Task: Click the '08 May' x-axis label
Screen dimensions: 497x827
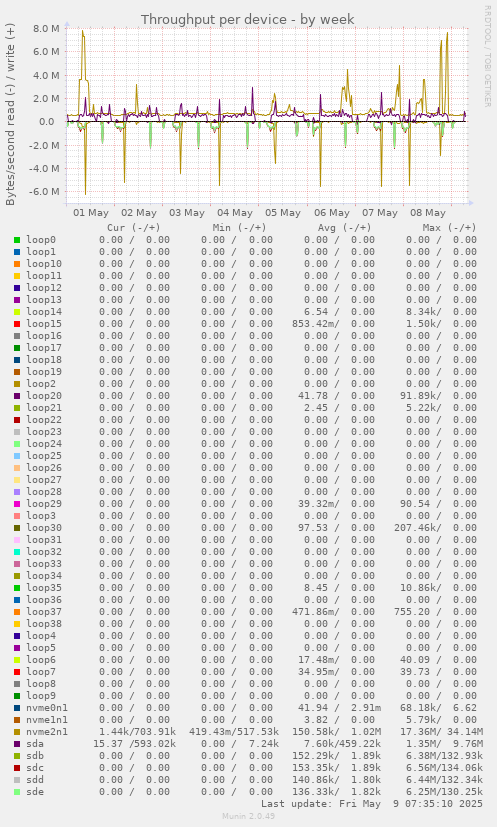Action: tap(428, 213)
